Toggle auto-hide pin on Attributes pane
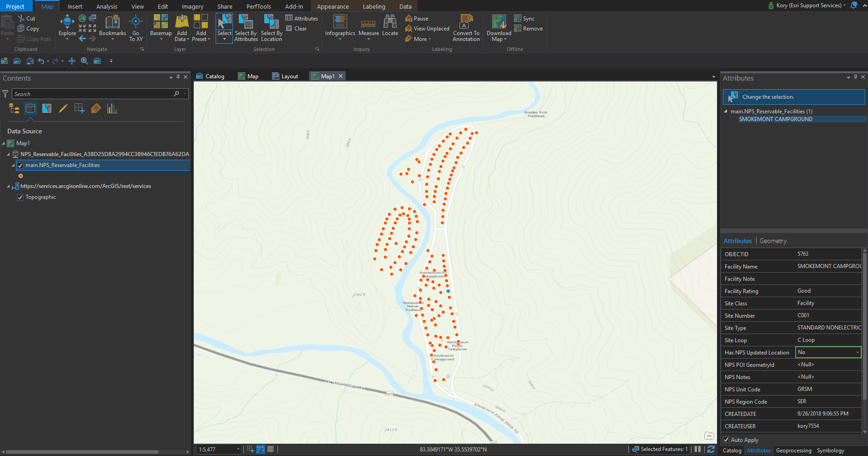868x456 pixels. [856, 77]
